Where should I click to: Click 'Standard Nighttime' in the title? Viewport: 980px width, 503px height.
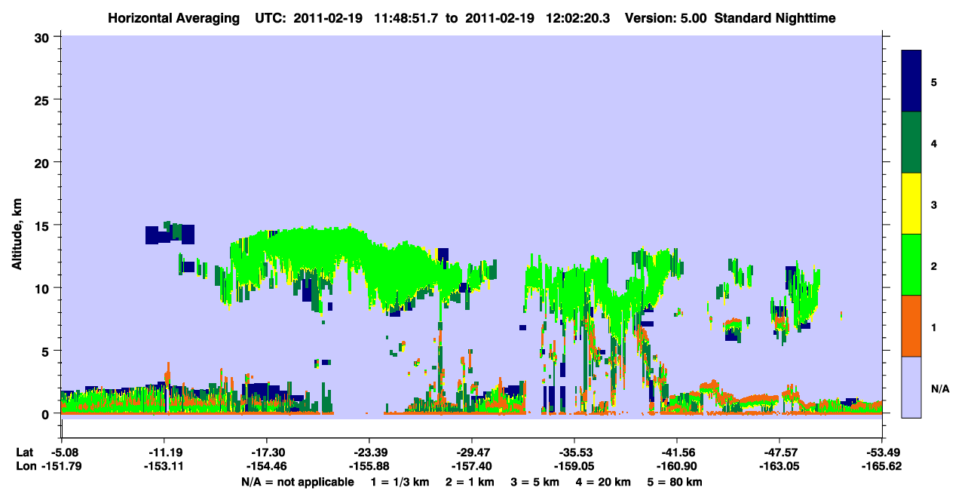[775, 17]
